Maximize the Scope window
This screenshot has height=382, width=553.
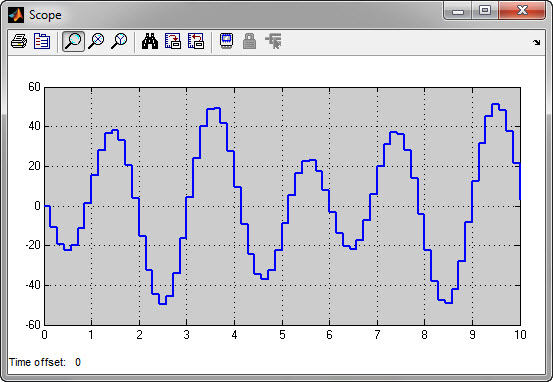point(485,11)
